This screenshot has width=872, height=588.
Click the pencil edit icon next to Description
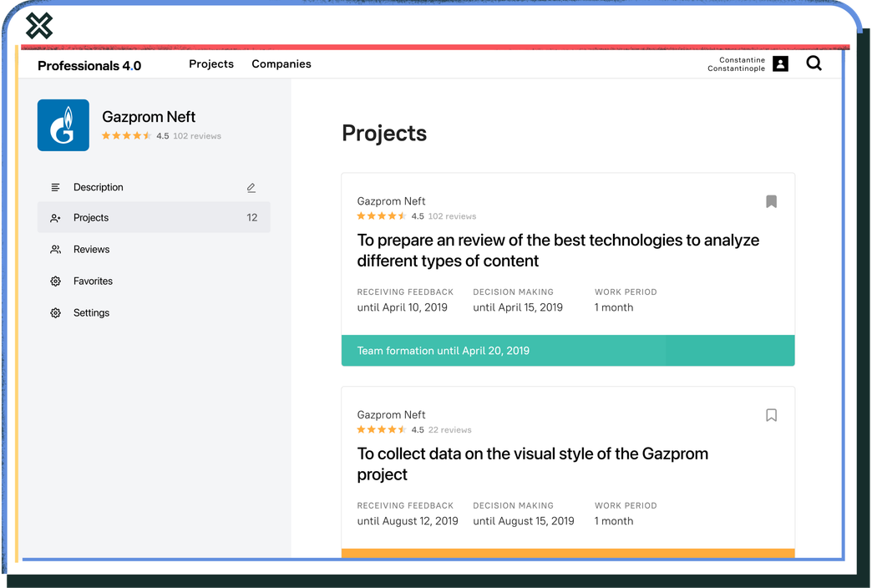[251, 187]
